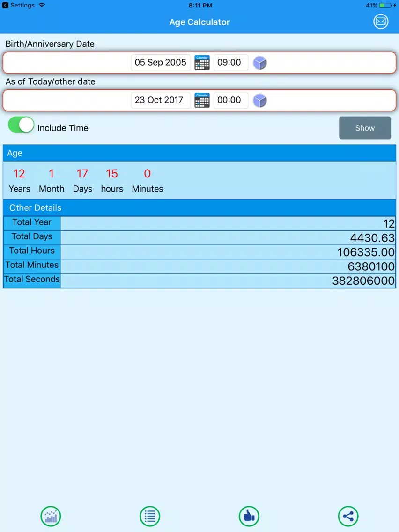Tap the thumbs-up like icon
Image resolution: width=399 pixels, height=532 pixels.
(249, 516)
